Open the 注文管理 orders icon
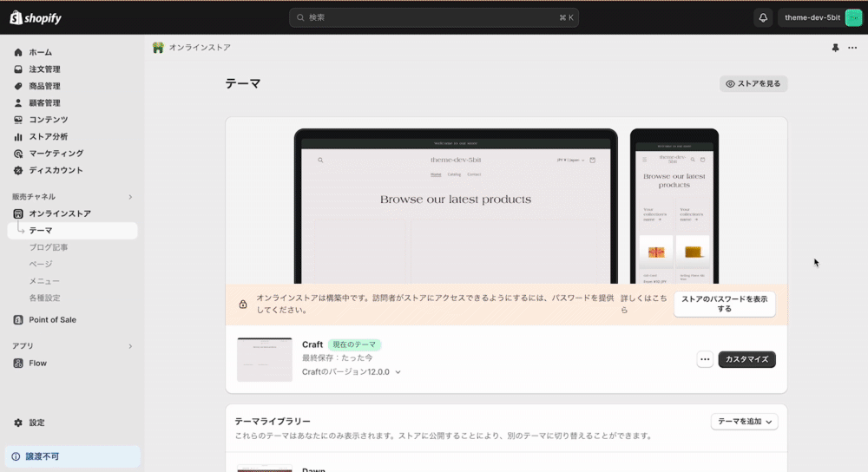The image size is (868, 472). (18, 69)
